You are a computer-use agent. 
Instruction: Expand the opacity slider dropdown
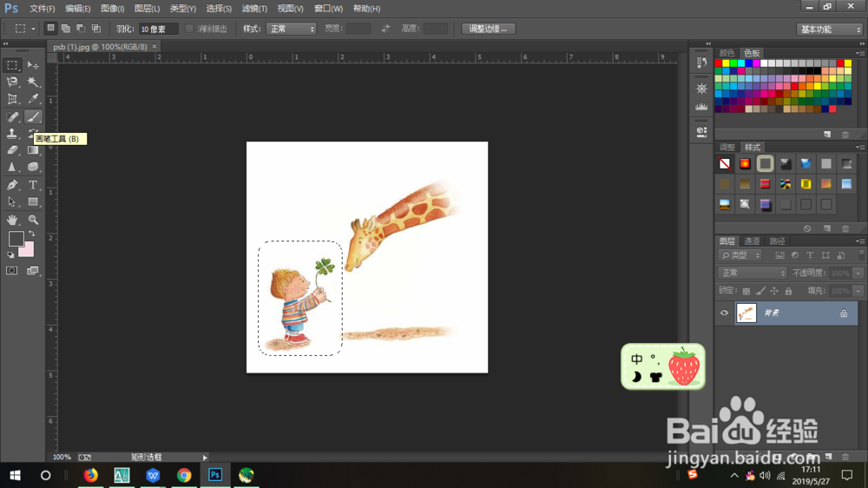(x=858, y=273)
